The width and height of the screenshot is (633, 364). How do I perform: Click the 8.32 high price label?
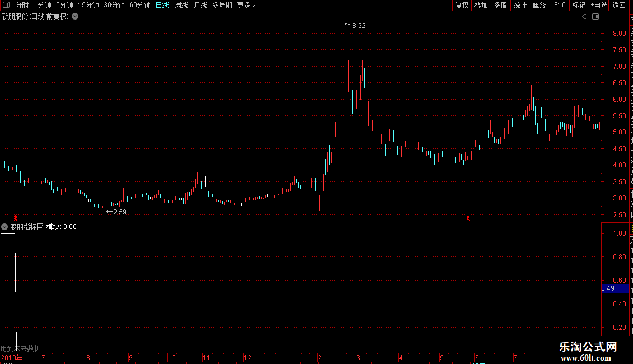pyautogui.click(x=359, y=25)
